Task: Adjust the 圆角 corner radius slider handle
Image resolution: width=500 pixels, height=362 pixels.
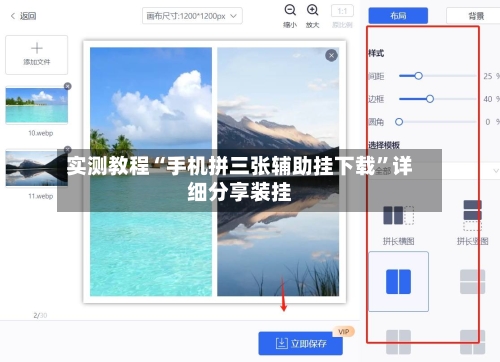Action: click(399, 122)
